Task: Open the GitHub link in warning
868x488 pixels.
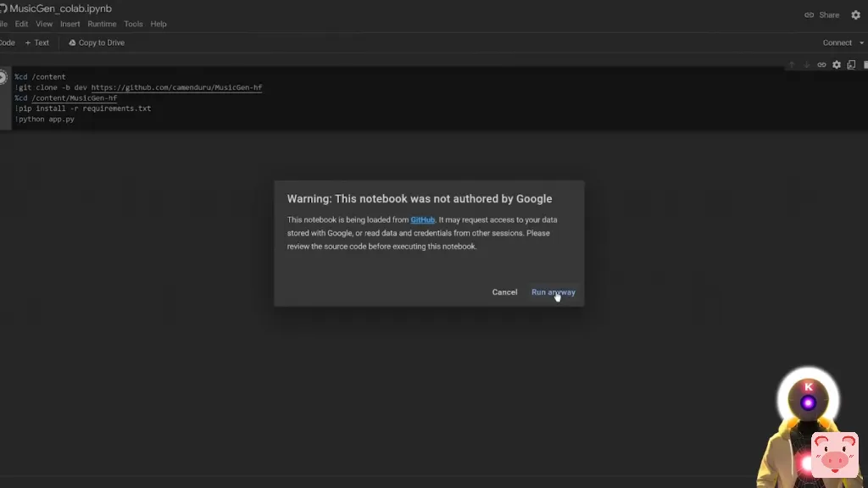Action: point(422,219)
